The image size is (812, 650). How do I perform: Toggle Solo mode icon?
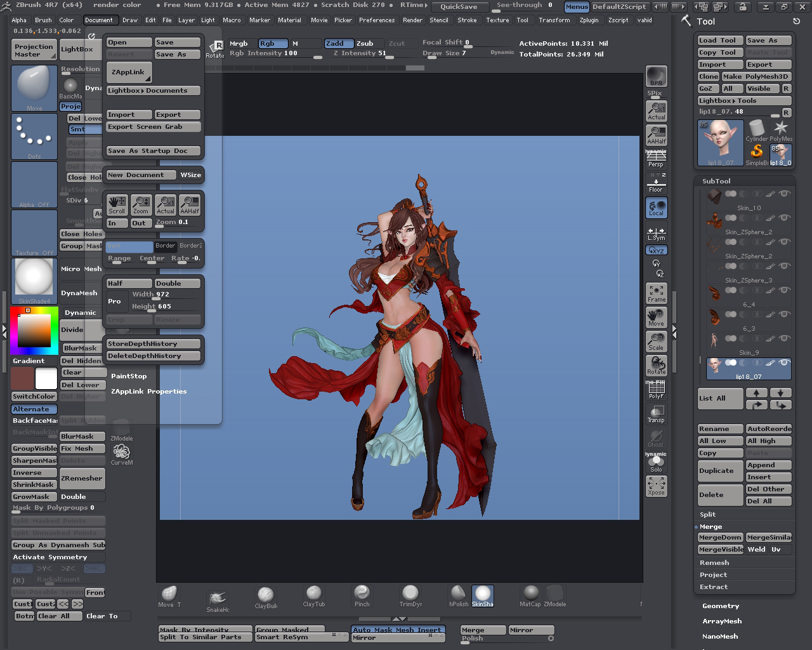click(656, 463)
